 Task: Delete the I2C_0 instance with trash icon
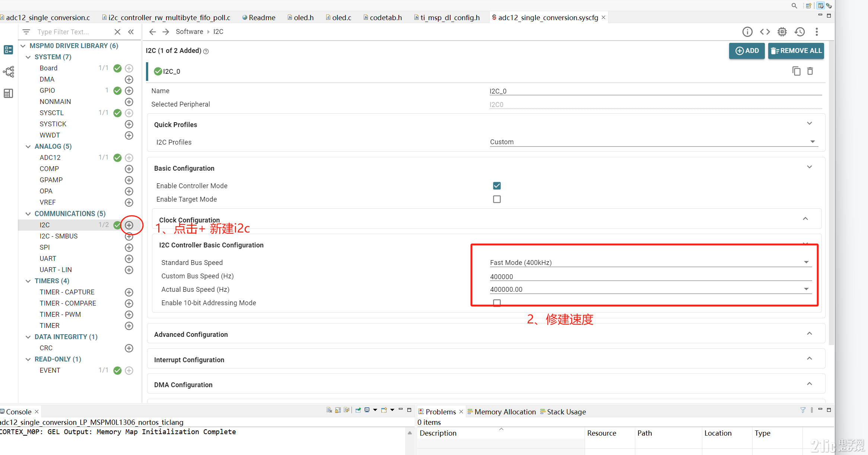click(x=810, y=71)
